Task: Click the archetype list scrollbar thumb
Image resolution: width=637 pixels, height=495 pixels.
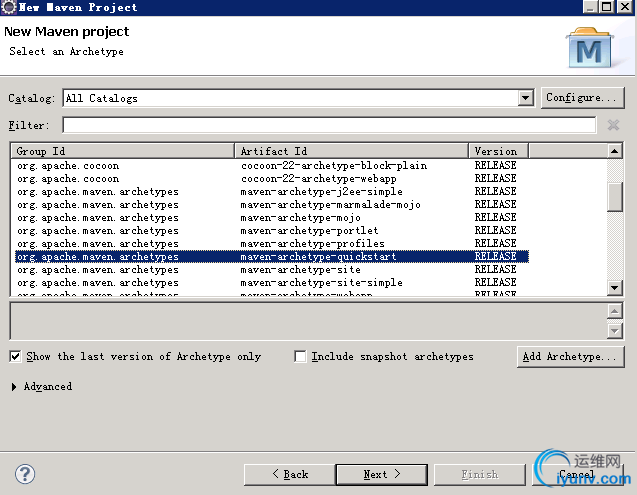Action: (x=615, y=197)
